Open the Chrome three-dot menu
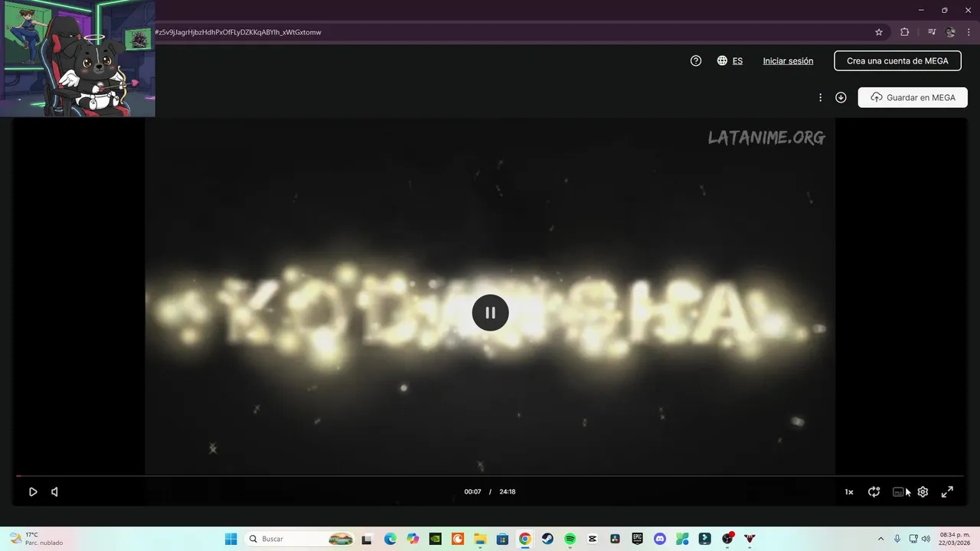 (x=969, y=32)
